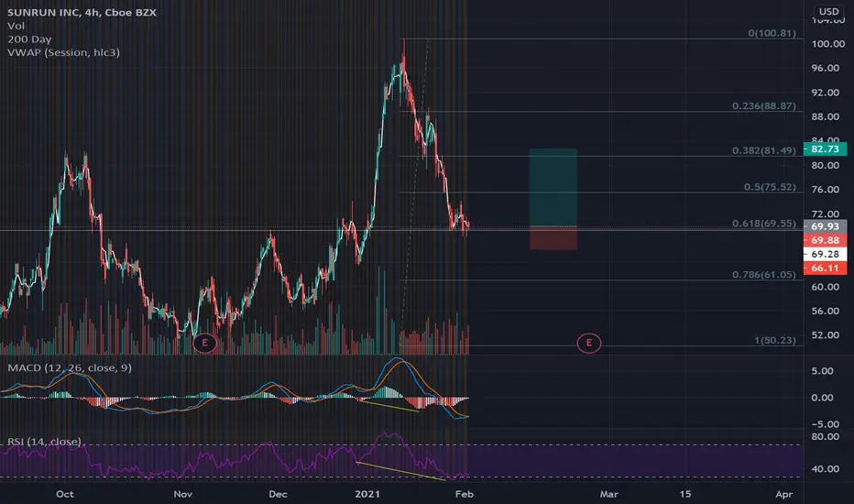Click the Fibonacci 1(50.23) level label
This screenshot has height=504, width=854.
tap(774, 341)
